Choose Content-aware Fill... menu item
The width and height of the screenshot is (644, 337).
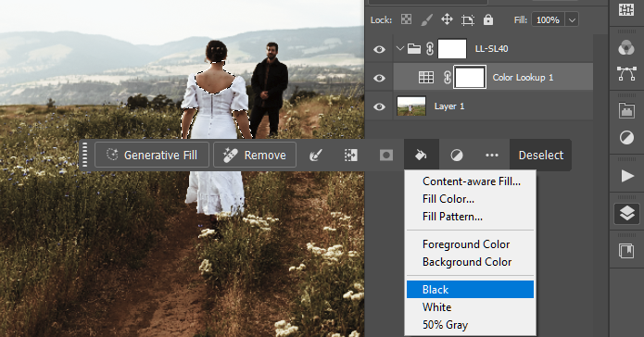471,181
